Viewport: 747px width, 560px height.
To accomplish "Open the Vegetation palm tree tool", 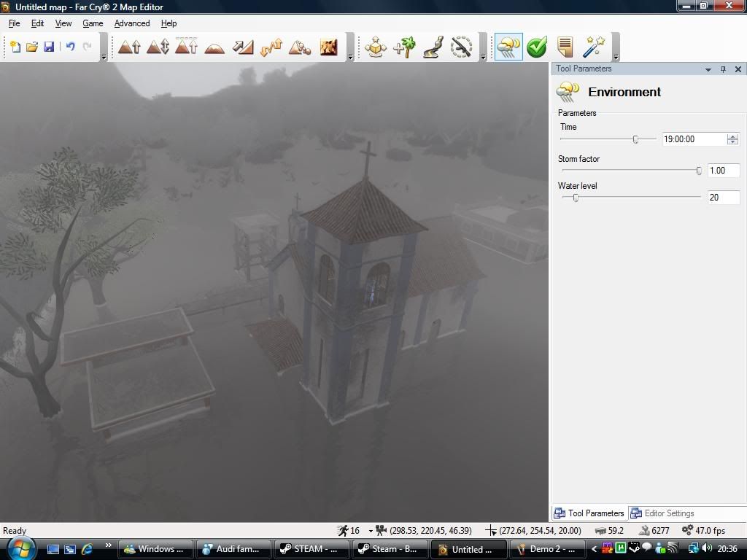I will tap(404, 47).
